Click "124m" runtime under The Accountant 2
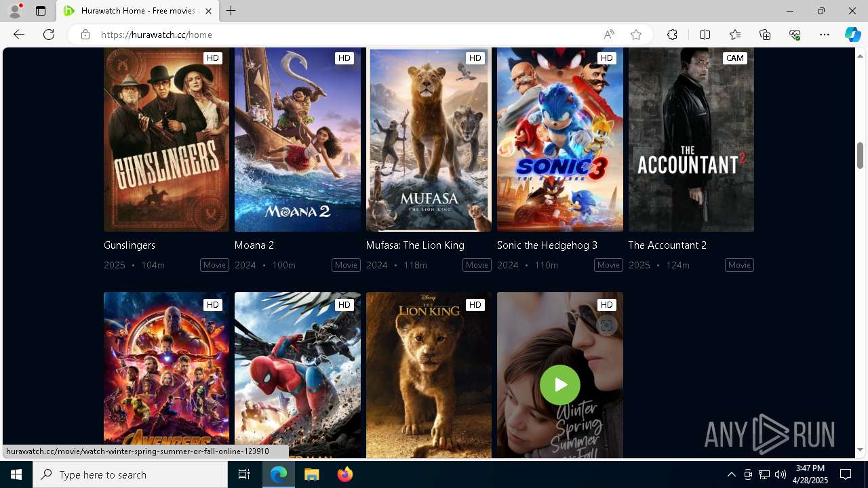This screenshot has height=488, width=868. (x=678, y=265)
